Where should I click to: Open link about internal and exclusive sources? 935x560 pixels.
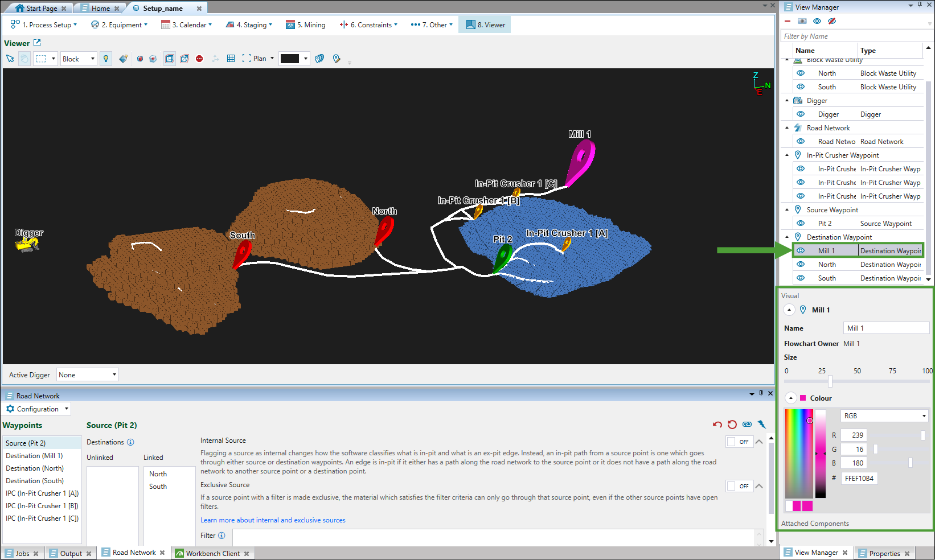pyautogui.click(x=273, y=520)
